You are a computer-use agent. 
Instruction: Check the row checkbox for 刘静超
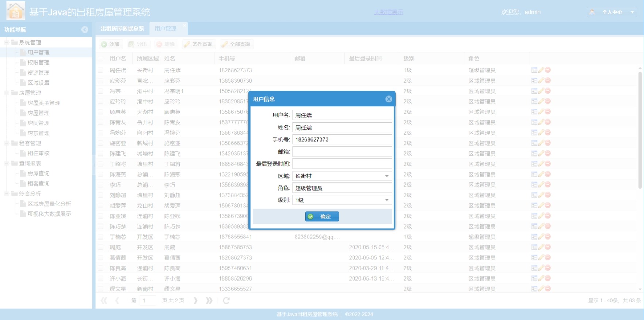click(101, 195)
